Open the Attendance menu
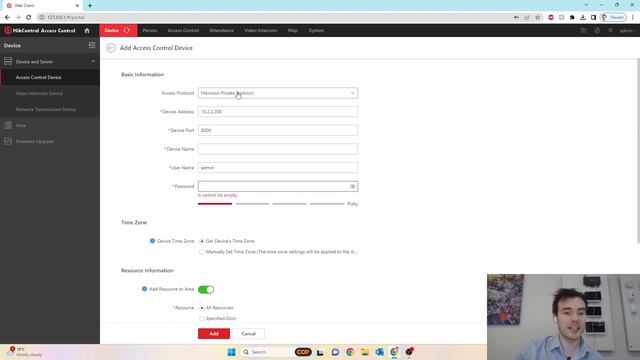 (x=222, y=31)
